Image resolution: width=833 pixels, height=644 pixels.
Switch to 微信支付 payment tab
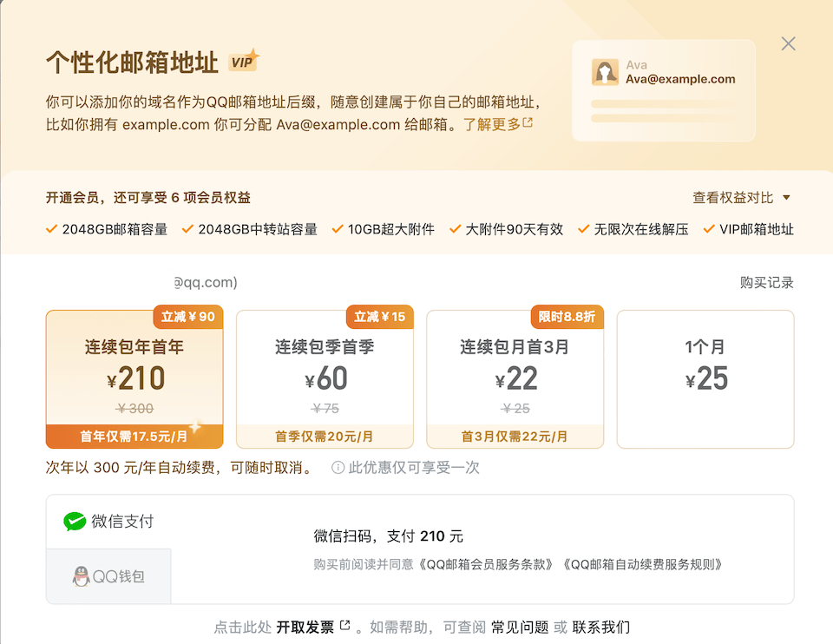108,522
